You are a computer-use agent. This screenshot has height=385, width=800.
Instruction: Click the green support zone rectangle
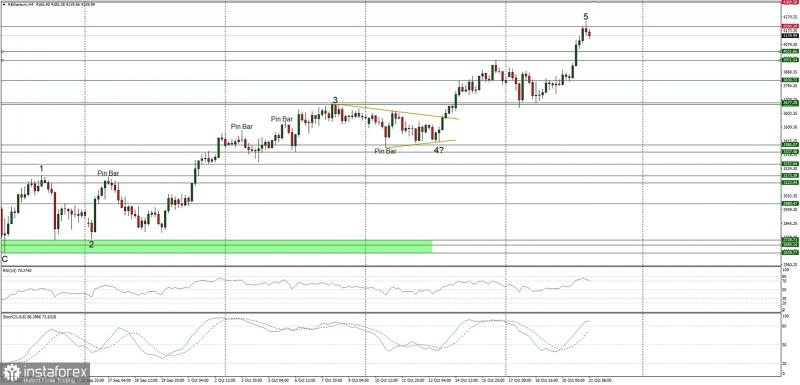[217, 246]
